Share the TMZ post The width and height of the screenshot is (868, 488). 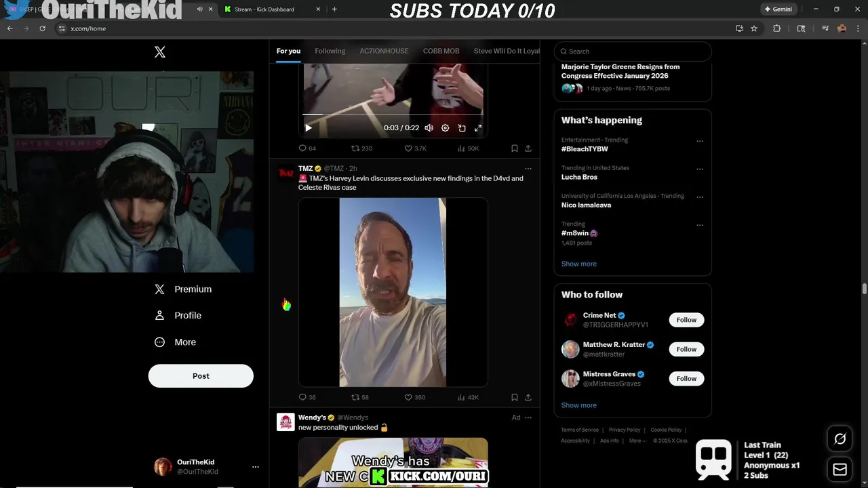click(528, 397)
